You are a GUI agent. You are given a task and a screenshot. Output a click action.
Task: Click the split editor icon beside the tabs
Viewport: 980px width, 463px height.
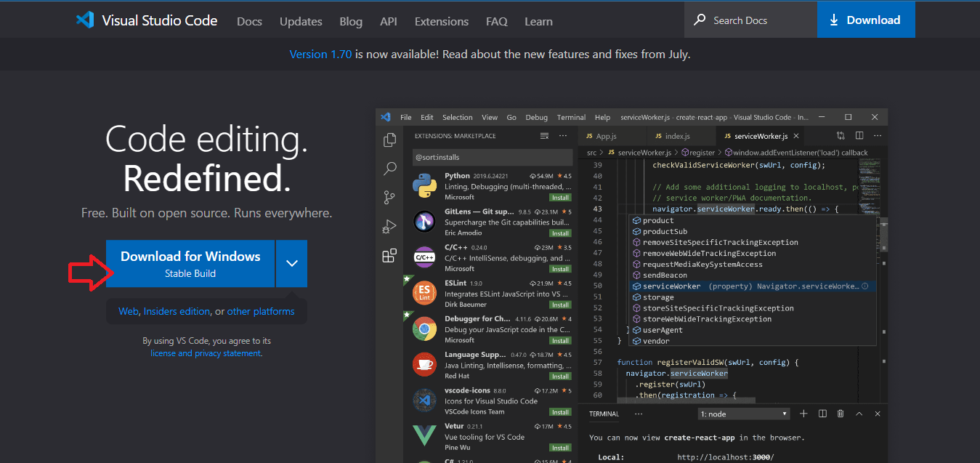tap(859, 136)
